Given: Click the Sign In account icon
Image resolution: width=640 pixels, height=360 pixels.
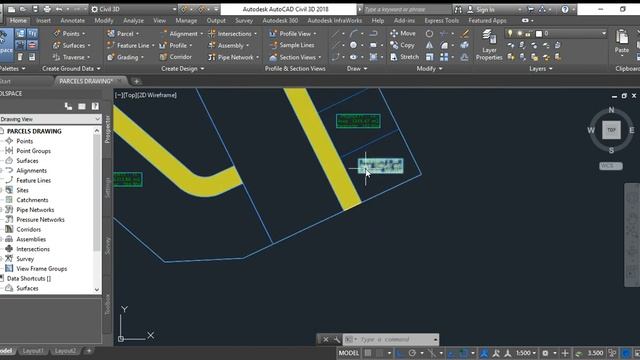Looking at the screenshot, I should pos(470,9).
